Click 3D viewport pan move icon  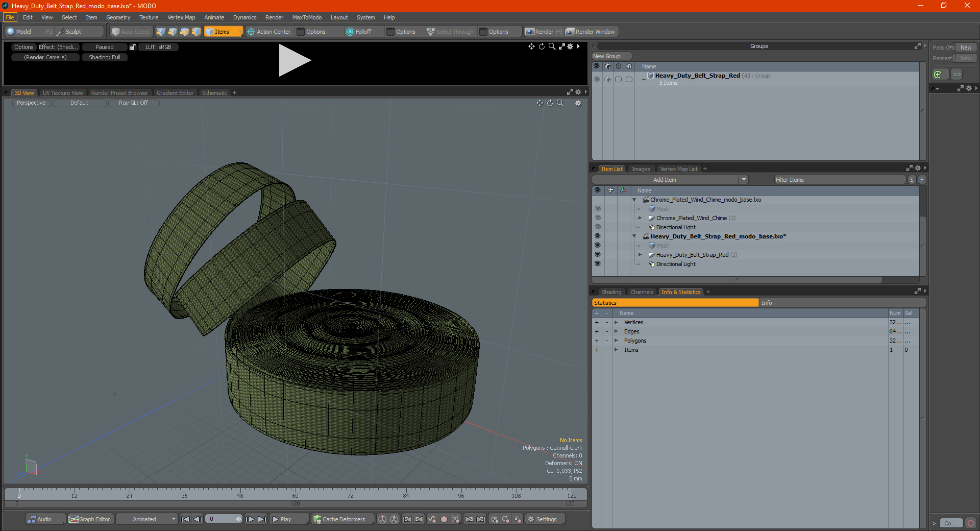coord(540,103)
